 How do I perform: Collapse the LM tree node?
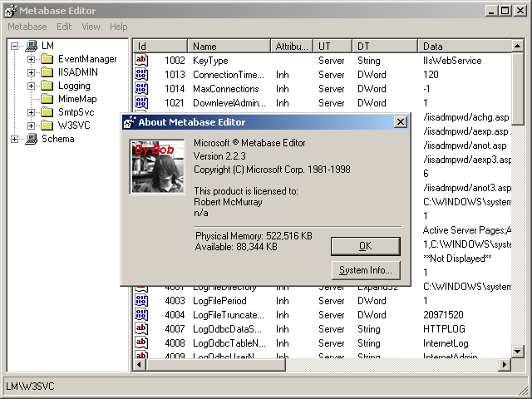point(14,46)
